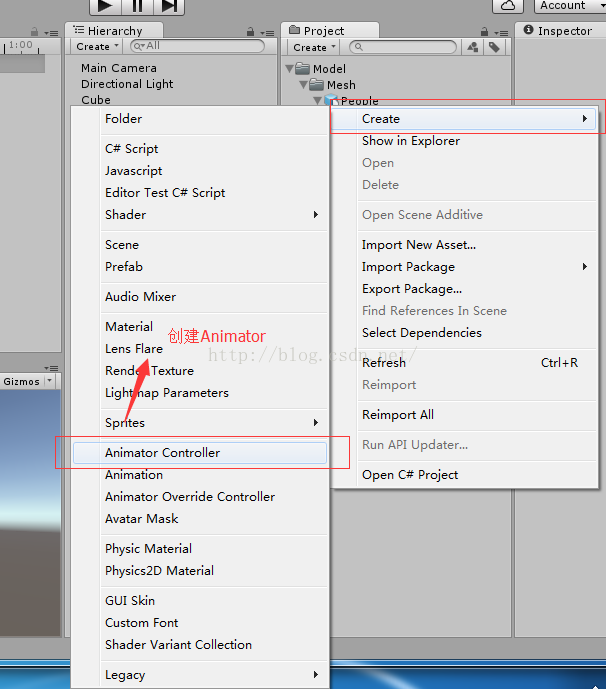Click the Hierarchy search field
The image size is (606, 689).
click(197, 46)
